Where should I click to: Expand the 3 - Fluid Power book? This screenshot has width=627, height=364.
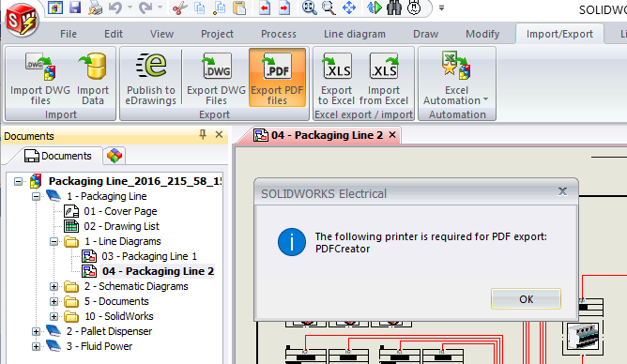pos(36,346)
